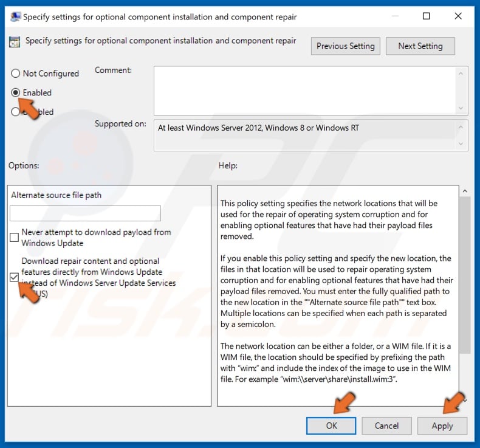Viewport: 480px width, 448px height.
Task: Click the Apply button
Action: 442,426
